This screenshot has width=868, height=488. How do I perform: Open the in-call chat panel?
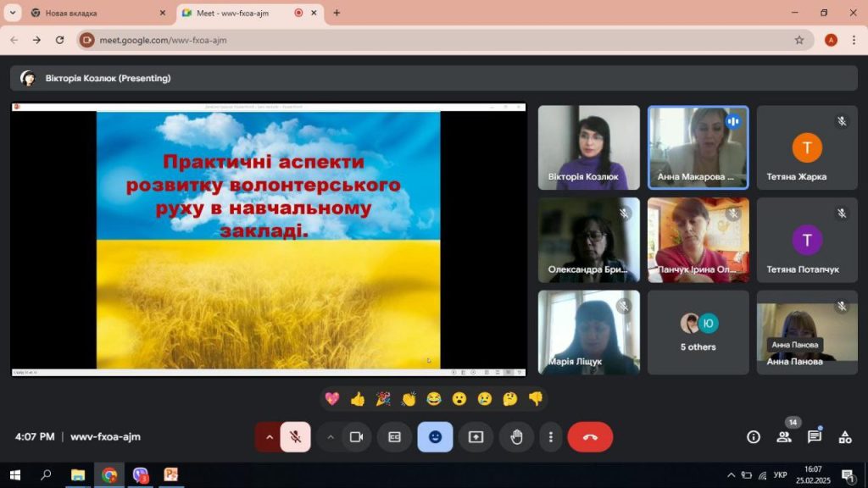tap(814, 437)
